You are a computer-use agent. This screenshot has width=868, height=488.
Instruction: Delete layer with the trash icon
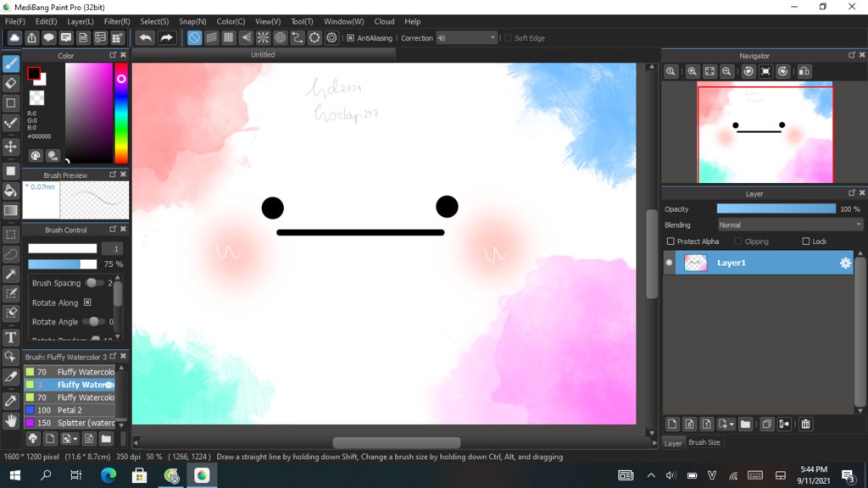point(805,424)
